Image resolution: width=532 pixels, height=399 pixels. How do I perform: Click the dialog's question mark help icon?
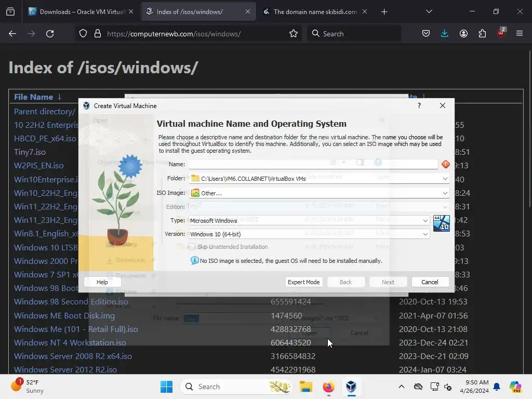coord(419,105)
